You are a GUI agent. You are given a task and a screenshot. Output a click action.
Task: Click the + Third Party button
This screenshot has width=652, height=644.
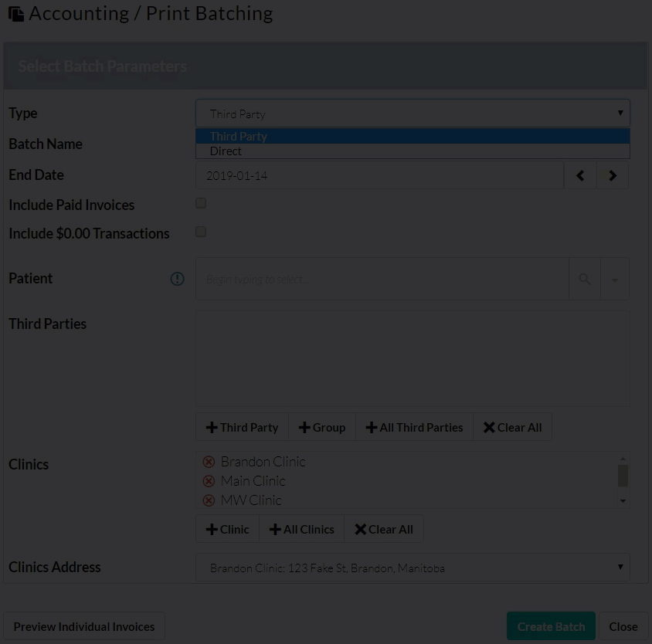point(242,427)
